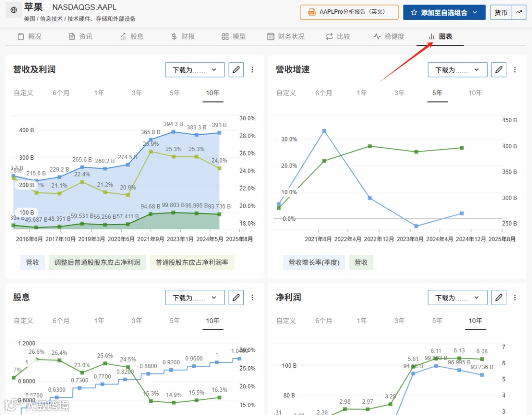The width and height of the screenshot is (532, 415).
Task: Toggle the 普通股股东应占净利润率 legend
Action: 192,263
